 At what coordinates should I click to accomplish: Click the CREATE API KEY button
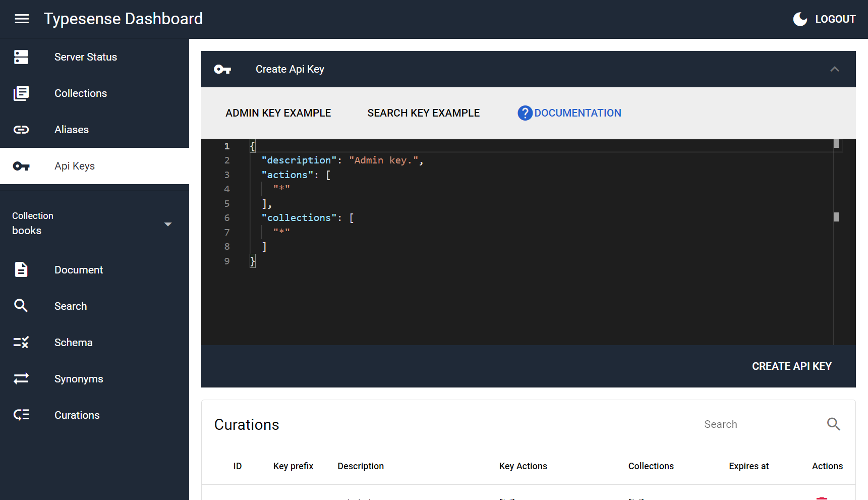click(x=792, y=366)
